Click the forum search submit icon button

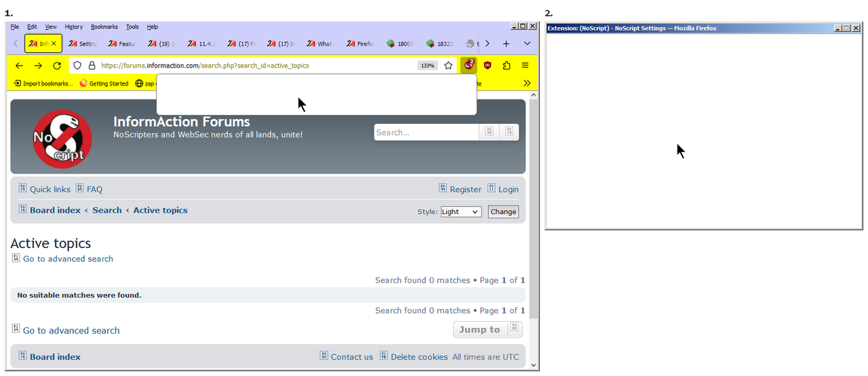[490, 132]
